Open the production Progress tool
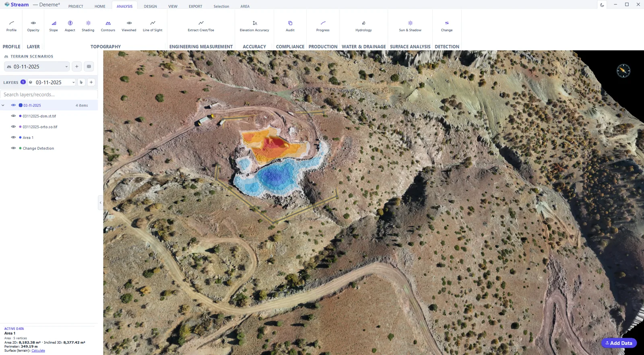The height and width of the screenshot is (355, 644). [x=323, y=26]
